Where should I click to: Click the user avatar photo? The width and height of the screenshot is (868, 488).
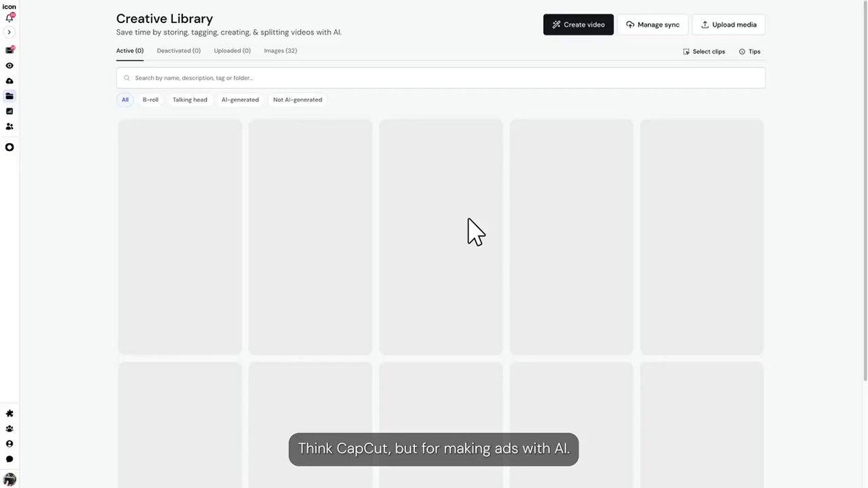9,479
